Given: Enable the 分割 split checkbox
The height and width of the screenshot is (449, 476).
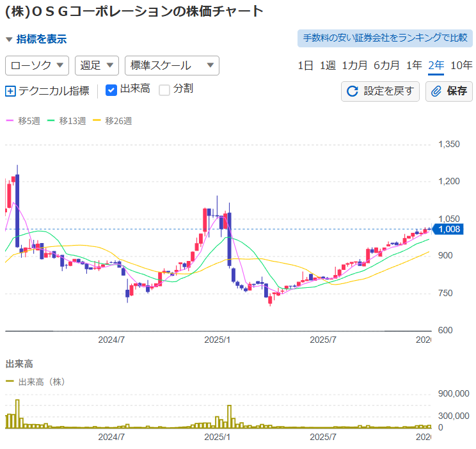Looking at the screenshot, I should tap(164, 90).
